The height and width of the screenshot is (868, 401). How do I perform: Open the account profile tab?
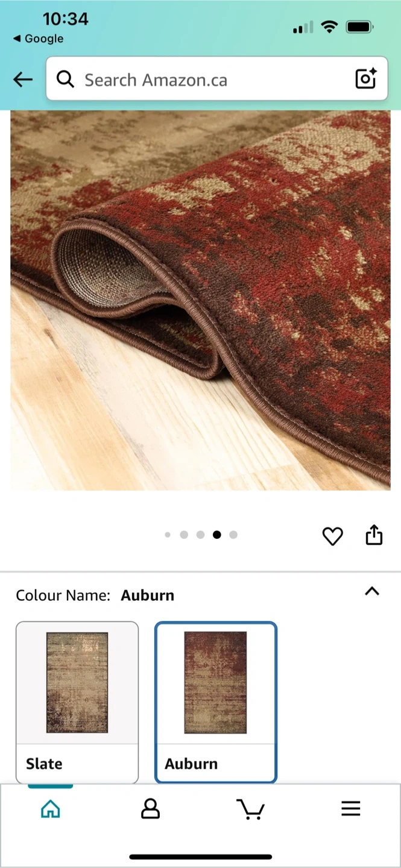click(150, 809)
